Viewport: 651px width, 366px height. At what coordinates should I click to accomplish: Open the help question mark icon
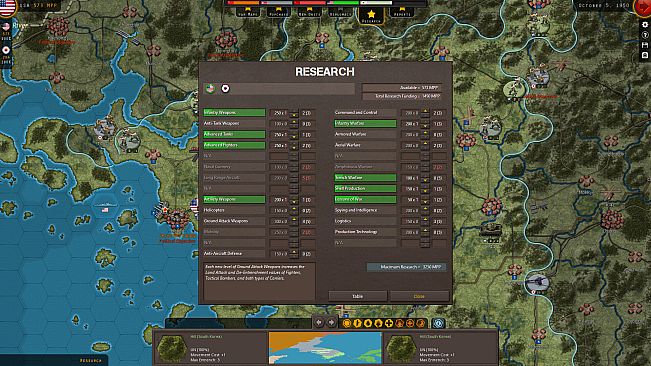point(645,35)
